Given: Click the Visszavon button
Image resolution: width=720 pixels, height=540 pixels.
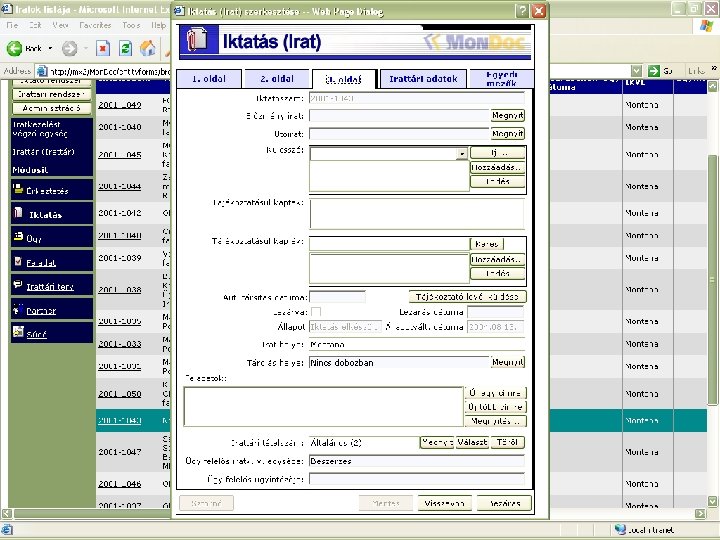Looking at the screenshot, I should click(444, 503).
